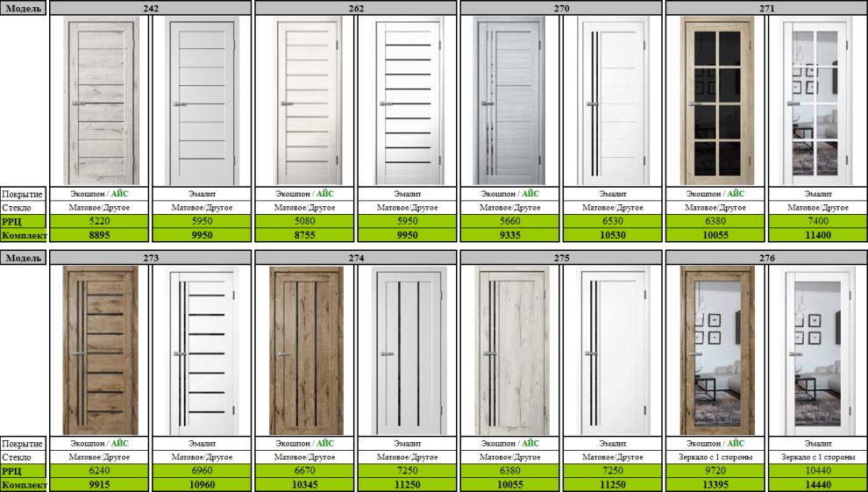Select the model 273 brown wood door image
Image resolution: width=868 pixels, height=492 pixels.
(x=100, y=350)
